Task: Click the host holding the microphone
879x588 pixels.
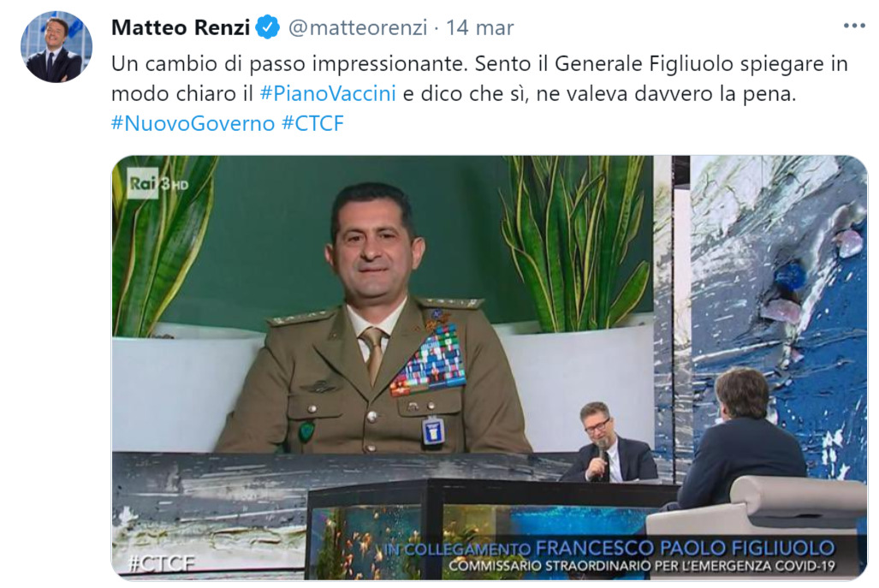Action: tap(607, 442)
